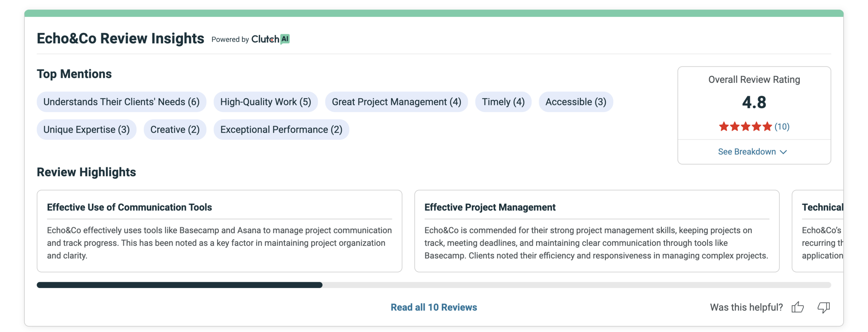This screenshot has width=868, height=332.
Task: Click the thumbs down icon
Action: (x=823, y=307)
